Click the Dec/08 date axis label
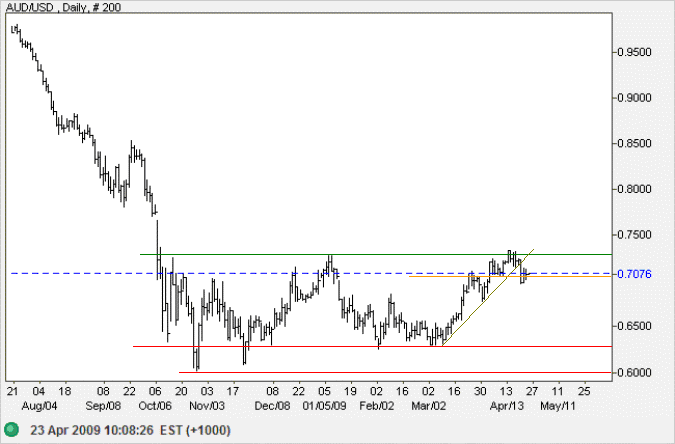675x444 pixels. coord(272,406)
